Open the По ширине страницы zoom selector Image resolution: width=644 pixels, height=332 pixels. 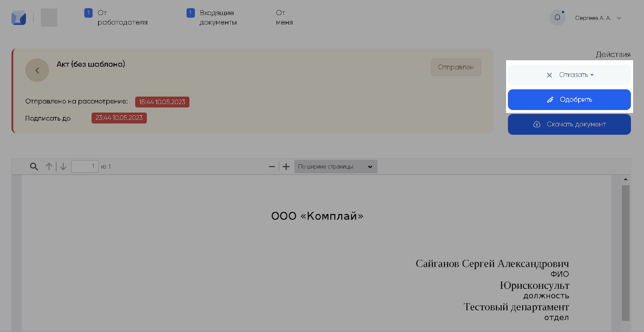[336, 167]
